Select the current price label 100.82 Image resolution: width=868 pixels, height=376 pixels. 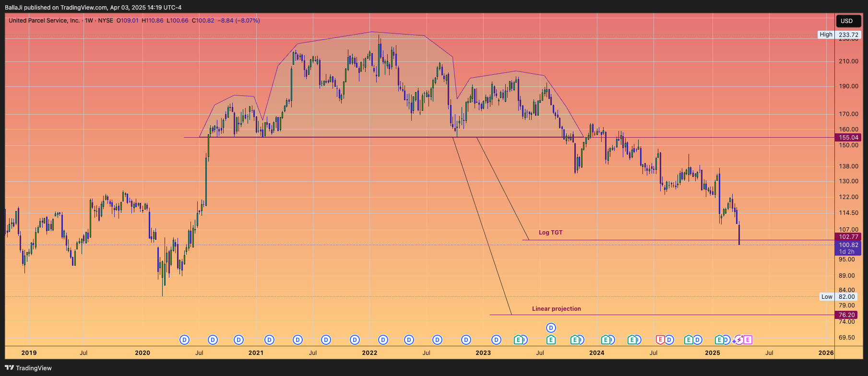[x=848, y=245]
